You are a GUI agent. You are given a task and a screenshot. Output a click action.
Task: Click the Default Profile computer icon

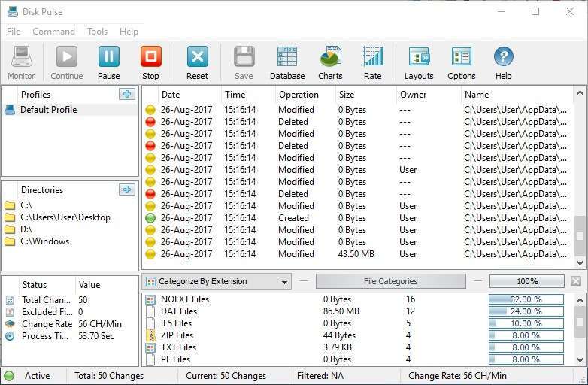click(x=10, y=110)
